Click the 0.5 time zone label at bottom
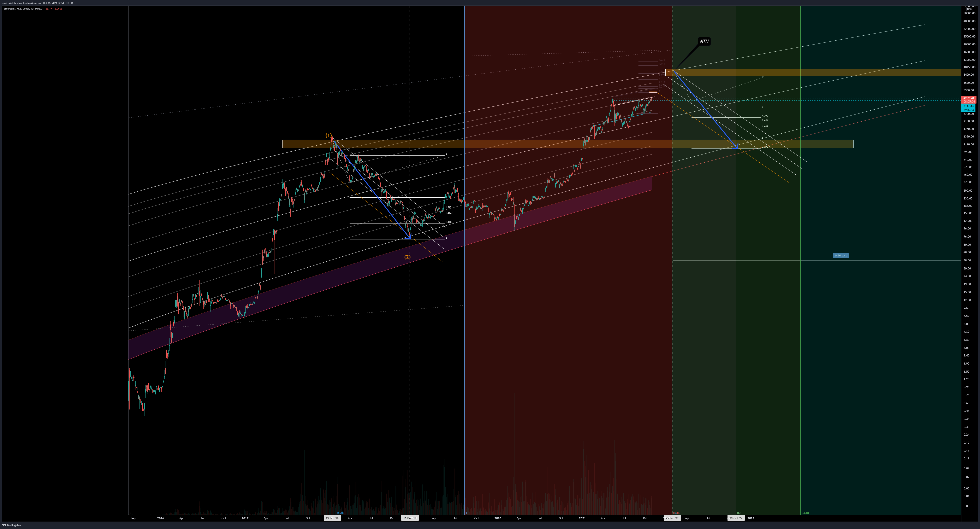980x529 pixels. [x=739, y=513]
